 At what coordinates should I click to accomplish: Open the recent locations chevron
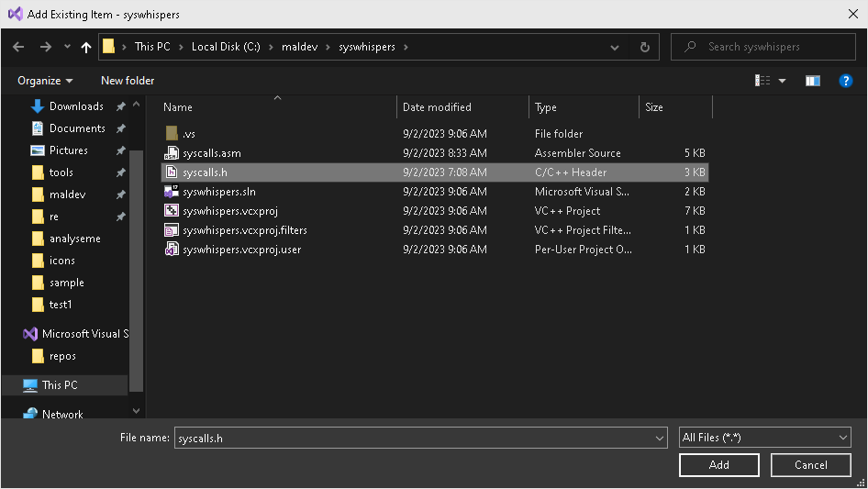(67, 47)
